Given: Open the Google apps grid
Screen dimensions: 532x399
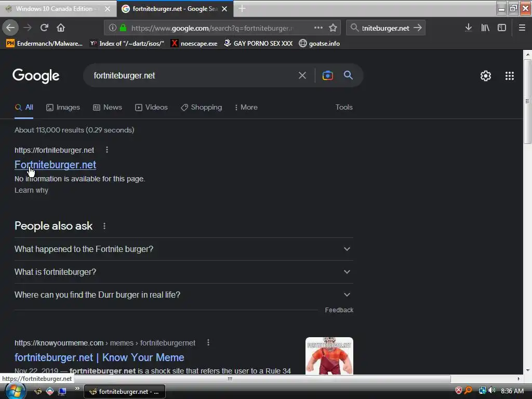Looking at the screenshot, I should (x=509, y=76).
